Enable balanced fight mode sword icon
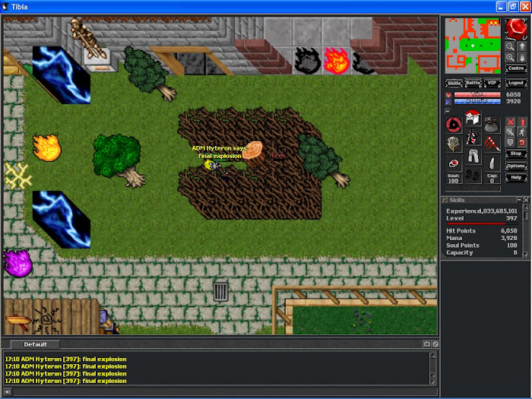Image resolution: width=532 pixels, height=399 pixels. click(510, 132)
